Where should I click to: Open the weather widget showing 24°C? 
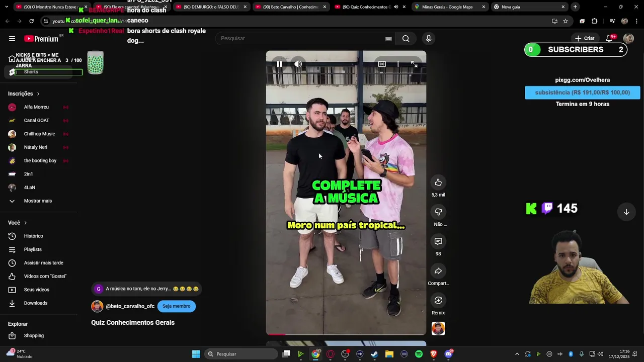click(x=20, y=354)
